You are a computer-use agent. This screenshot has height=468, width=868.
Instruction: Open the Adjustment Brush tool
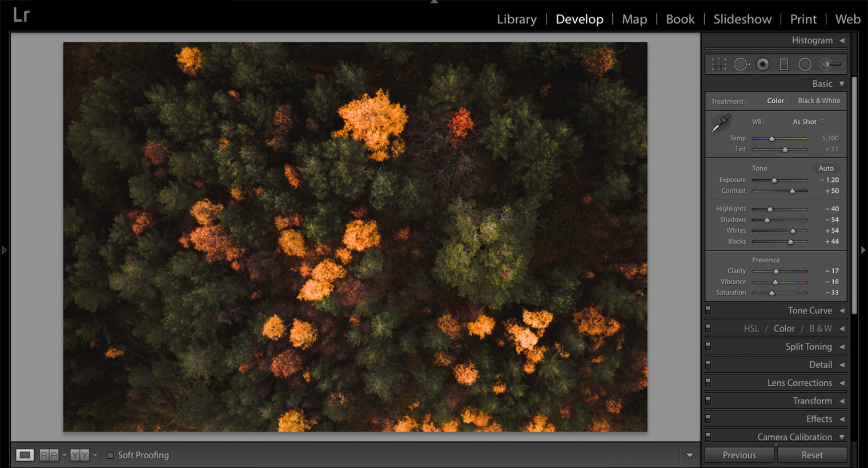(x=831, y=64)
